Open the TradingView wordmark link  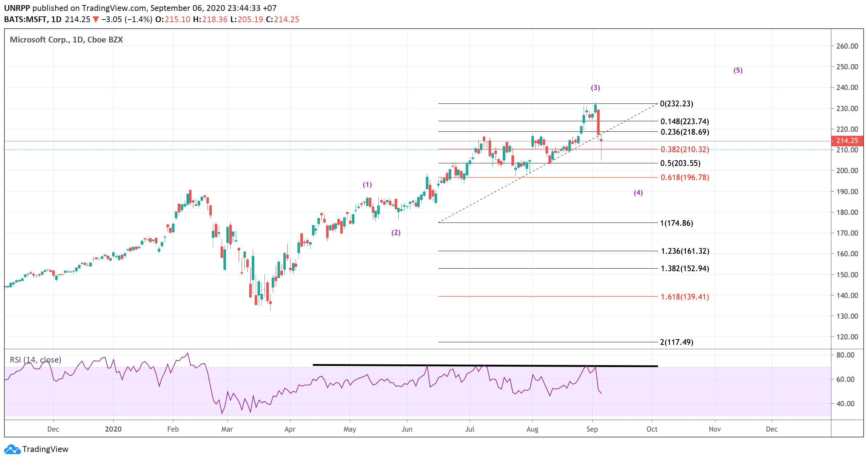click(x=45, y=449)
